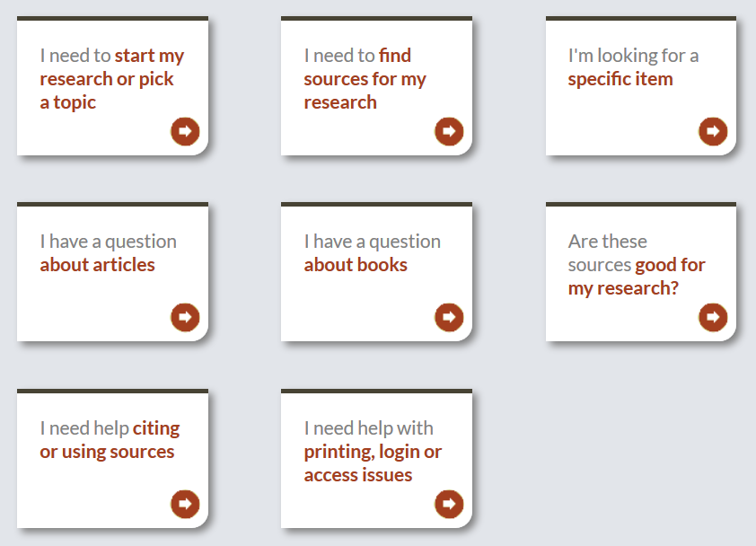This screenshot has height=546, width=756.
Task: Open 'about articles' question link text
Action: pyautogui.click(x=97, y=265)
